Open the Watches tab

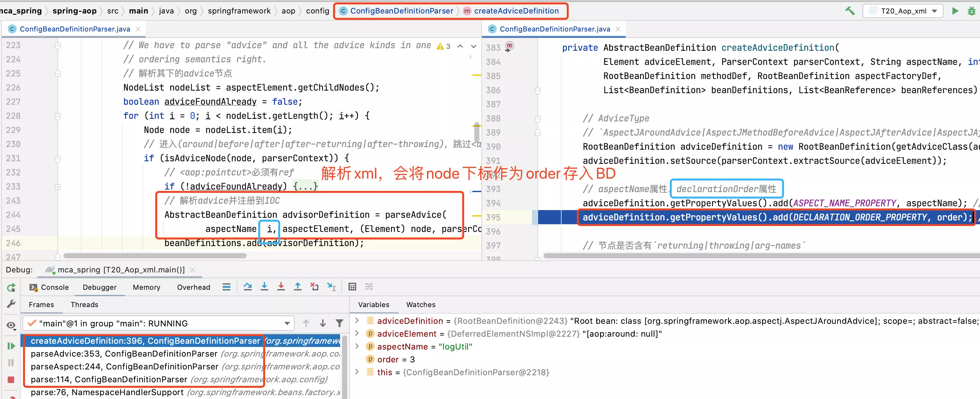point(421,305)
